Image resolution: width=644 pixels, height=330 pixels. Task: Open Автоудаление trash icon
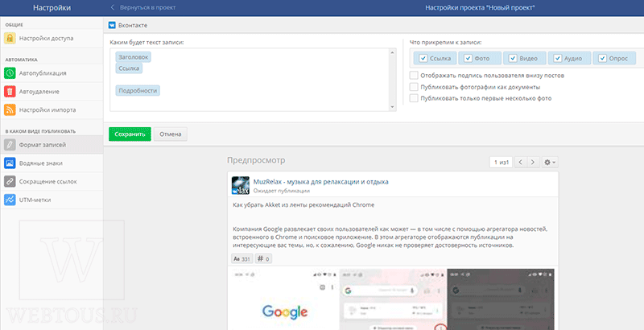(x=10, y=92)
